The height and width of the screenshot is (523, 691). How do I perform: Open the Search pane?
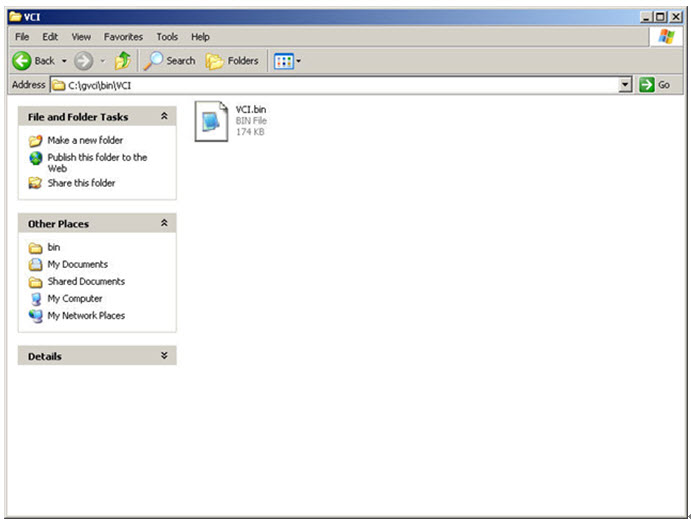(170, 61)
